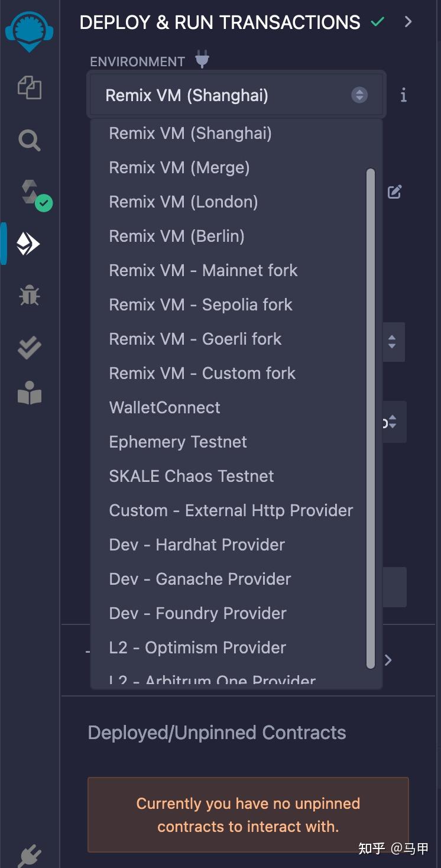Open the Plugin Manager plug icon
441x868 pixels.
[30, 855]
